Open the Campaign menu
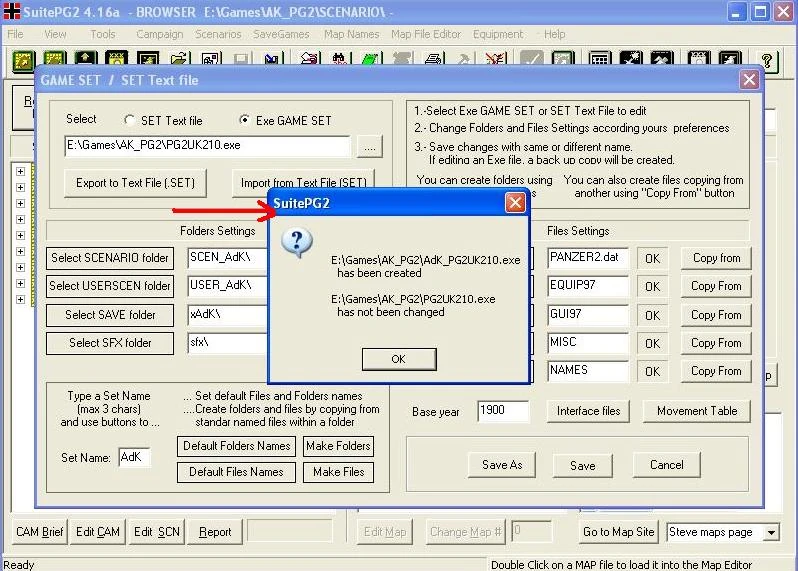Image resolution: width=798 pixels, height=571 pixels. tap(160, 34)
